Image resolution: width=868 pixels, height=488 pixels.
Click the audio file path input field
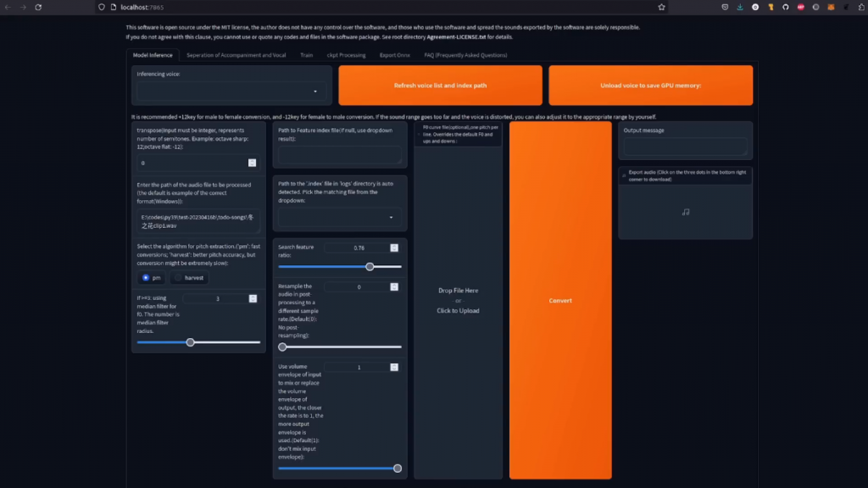click(x=198, y=221)
